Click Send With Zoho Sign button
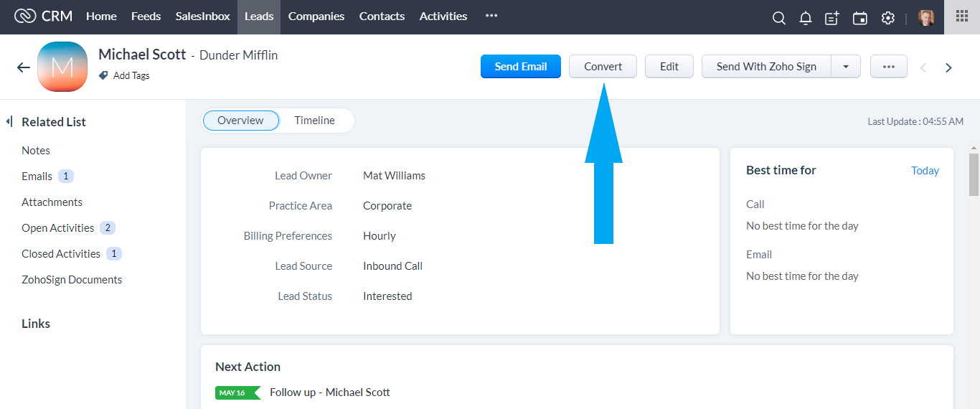The height and width of the screenshot is (409, 980). click(x=766, y=66)
